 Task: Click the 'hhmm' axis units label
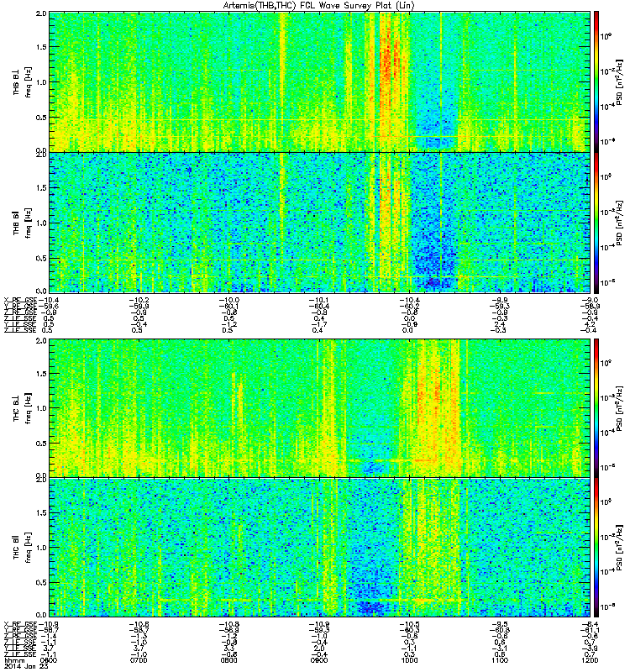[13, 660]
